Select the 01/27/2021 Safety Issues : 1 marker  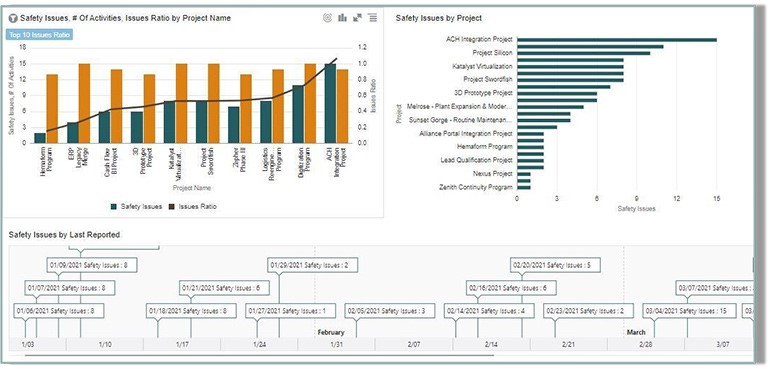pyautogui.click(x=291, y=311)
